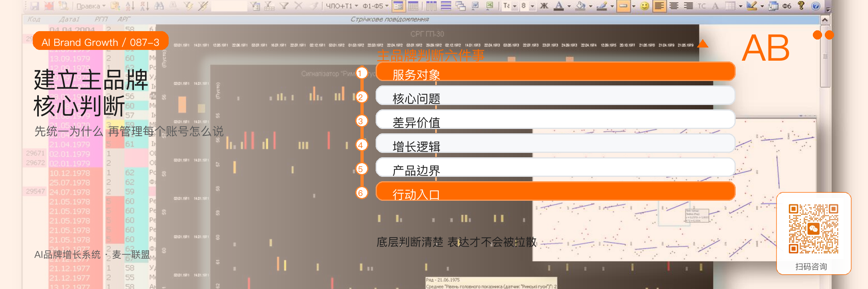Click the plain funnel filter icon

point(284,6)
